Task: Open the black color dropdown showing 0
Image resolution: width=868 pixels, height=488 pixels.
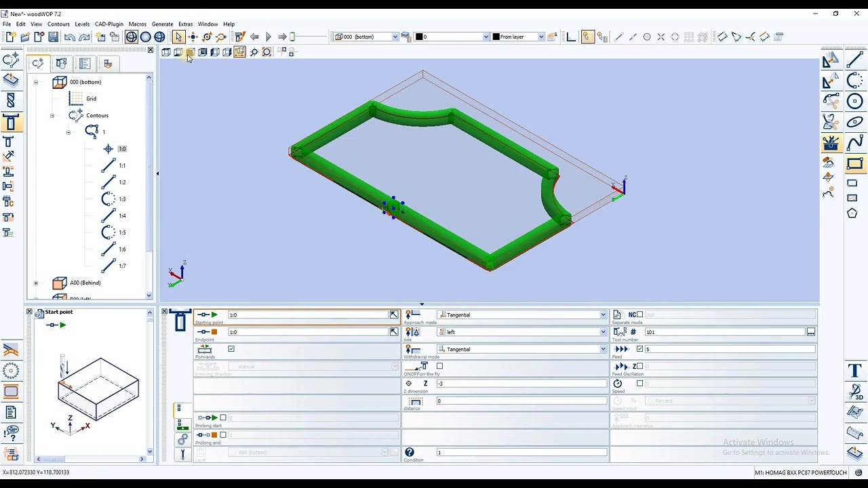Action: click(x=486, y=37)
